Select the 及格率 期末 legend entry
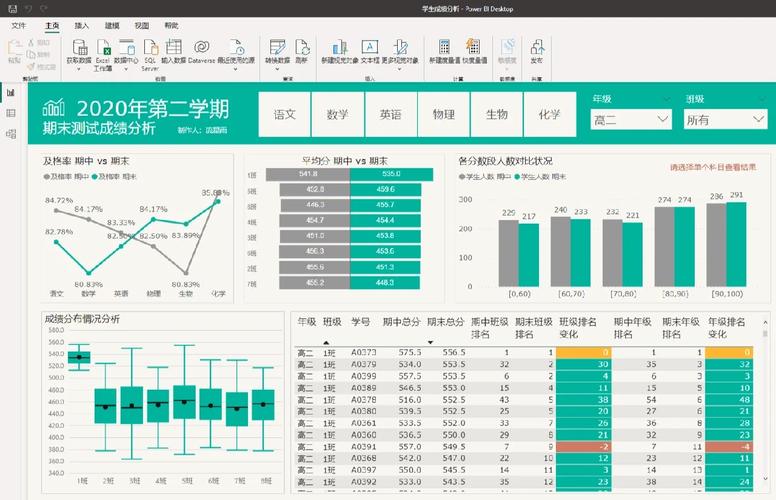The image size is (776, 500). pyautogui.click(x=114, y=176)
